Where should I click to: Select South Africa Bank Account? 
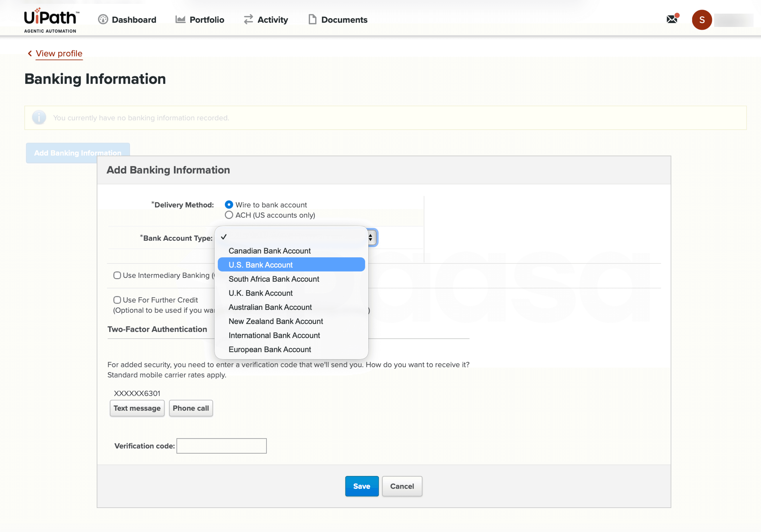(x=274, y=279)
